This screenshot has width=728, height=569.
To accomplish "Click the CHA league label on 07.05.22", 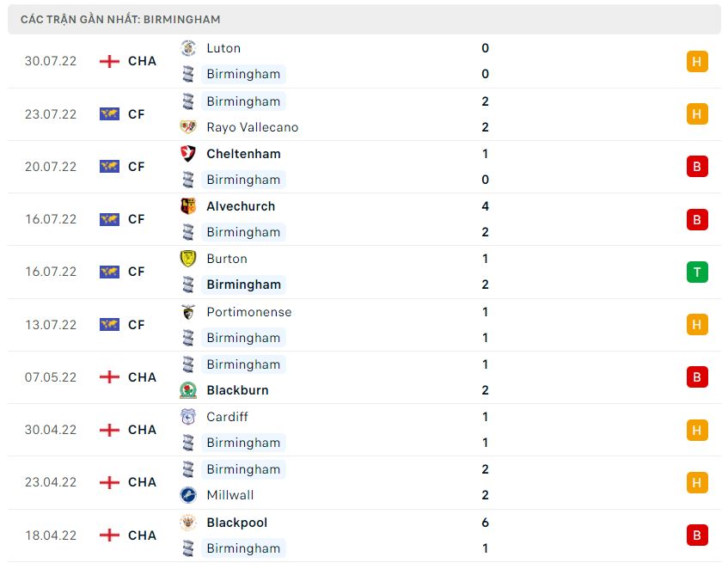I will click(x=142, y=377).
